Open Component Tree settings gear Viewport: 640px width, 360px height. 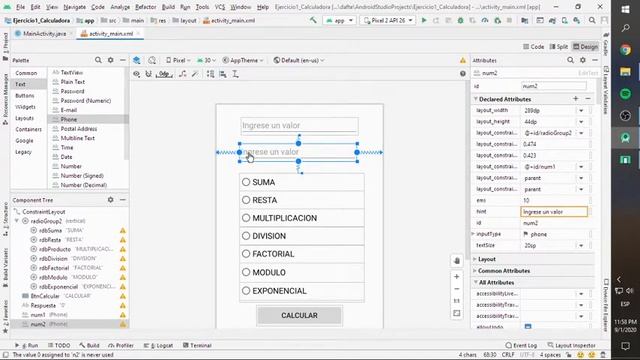[x=111, y=200]
